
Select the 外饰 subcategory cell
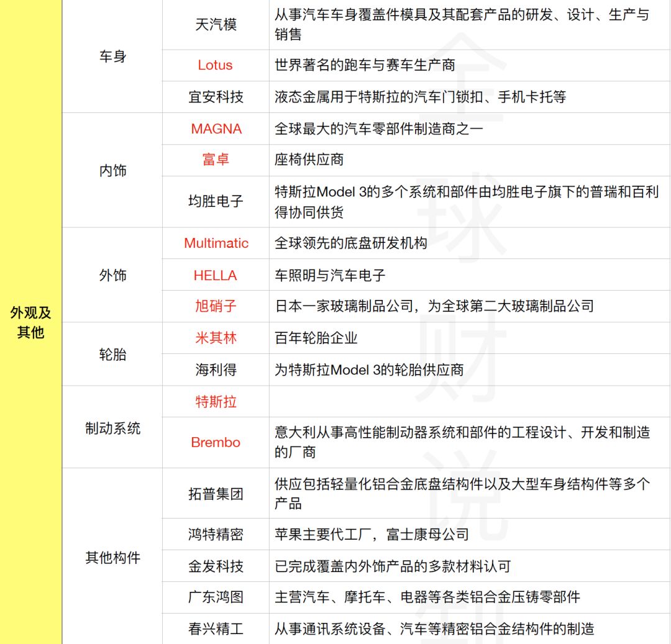(x=112, y=274)
